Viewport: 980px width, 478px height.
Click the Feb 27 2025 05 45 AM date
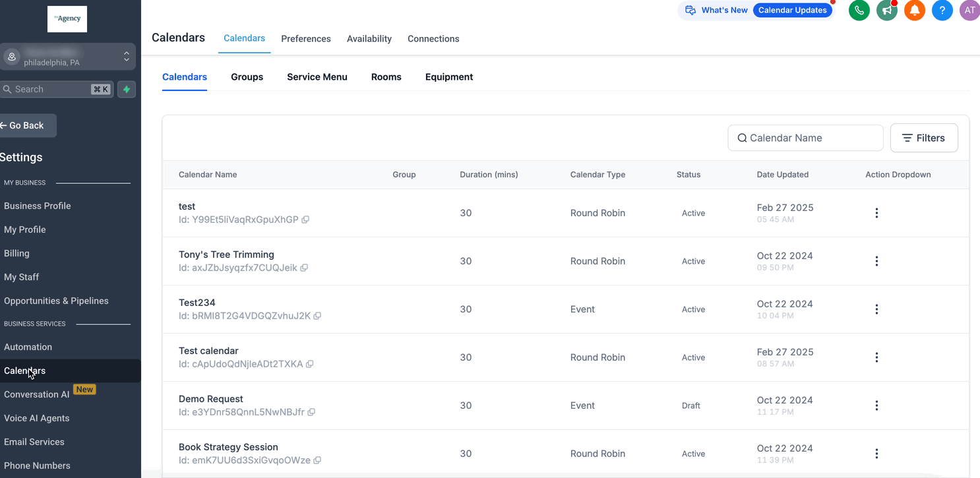(x=785, y=213)
